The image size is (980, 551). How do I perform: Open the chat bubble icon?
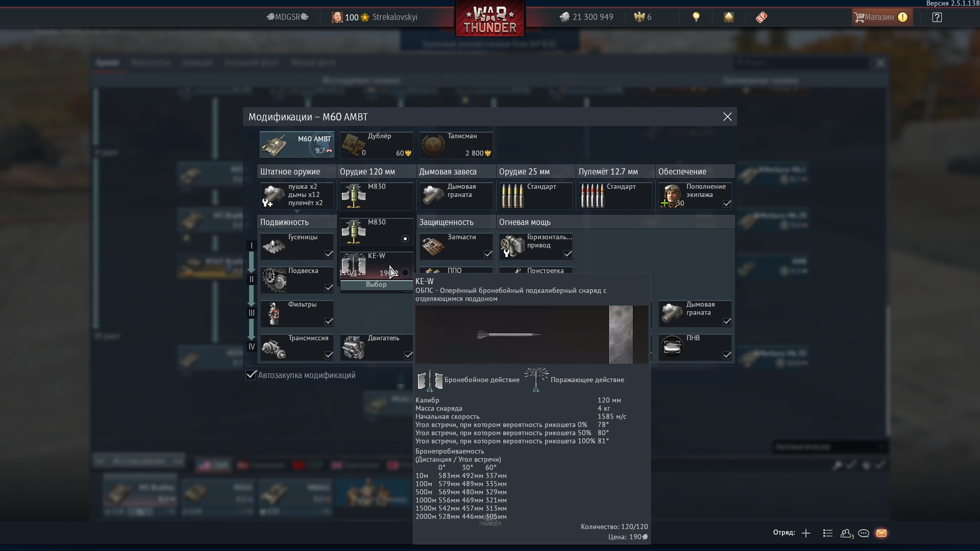coord(864,533)
